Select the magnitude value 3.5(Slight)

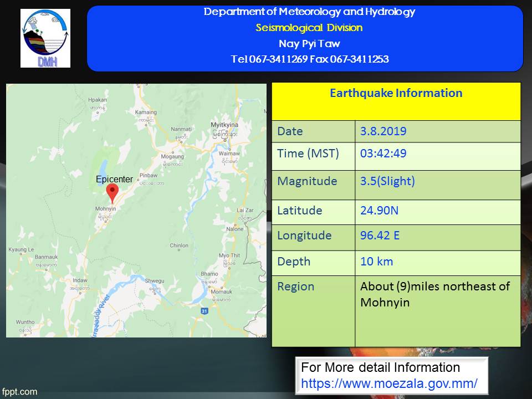tap(387, 181)
